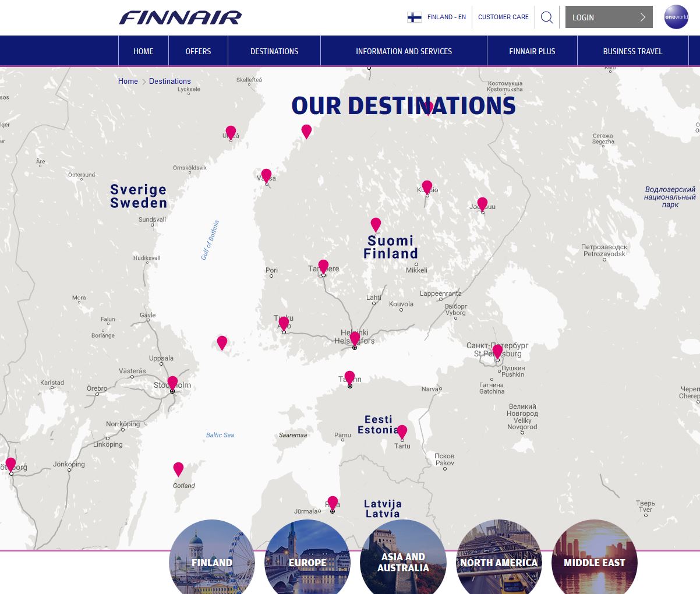The width and height of the screenshot is (700, 594).
Task: Click the magnifying glass search icon
Action: point(547,17)
